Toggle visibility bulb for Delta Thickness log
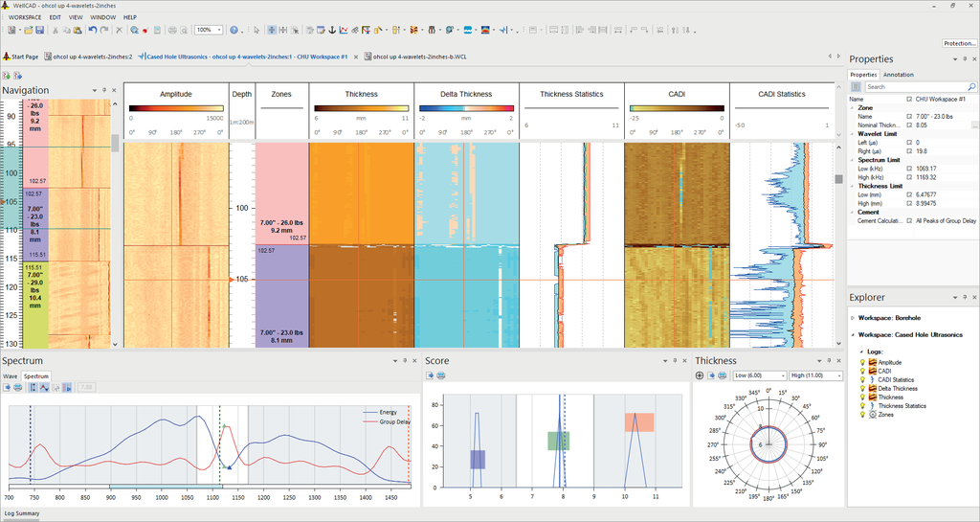This screenshot has height=522, width=980. (861, 389)
